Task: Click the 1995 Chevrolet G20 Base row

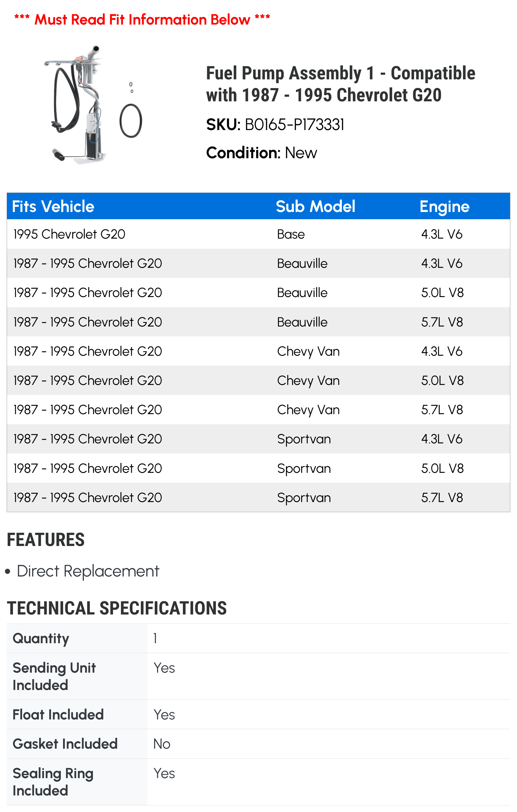Action: coord(258,234)
